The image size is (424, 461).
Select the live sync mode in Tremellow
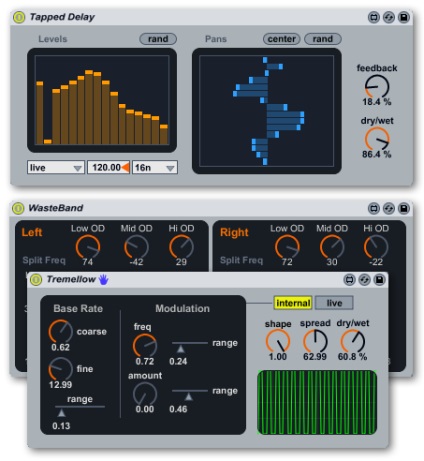point(334,303)
